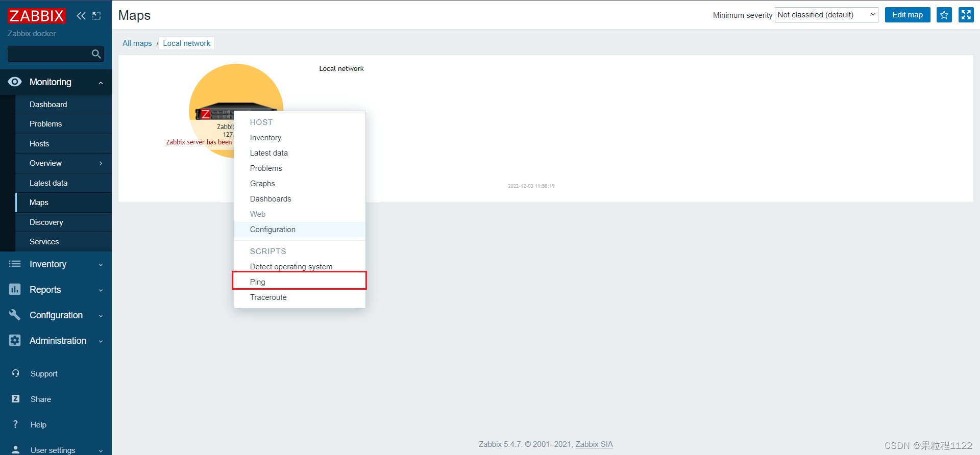Run the Detect operating system script
The height and width of the screenshot is (455, 980).
point(300,266)
